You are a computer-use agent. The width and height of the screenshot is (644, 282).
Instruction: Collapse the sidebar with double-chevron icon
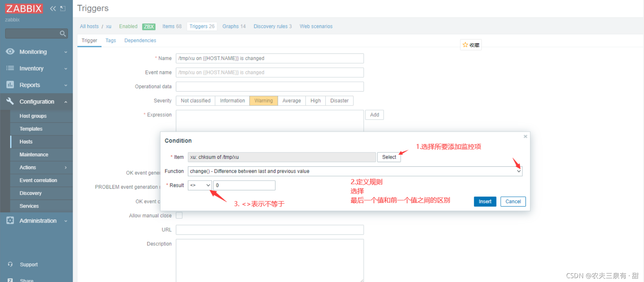pyautogui.click(x=53, y=8)
